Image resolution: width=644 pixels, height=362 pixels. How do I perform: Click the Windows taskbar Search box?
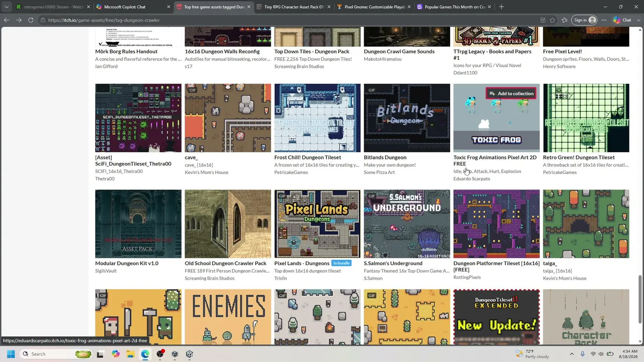point(57,354)
